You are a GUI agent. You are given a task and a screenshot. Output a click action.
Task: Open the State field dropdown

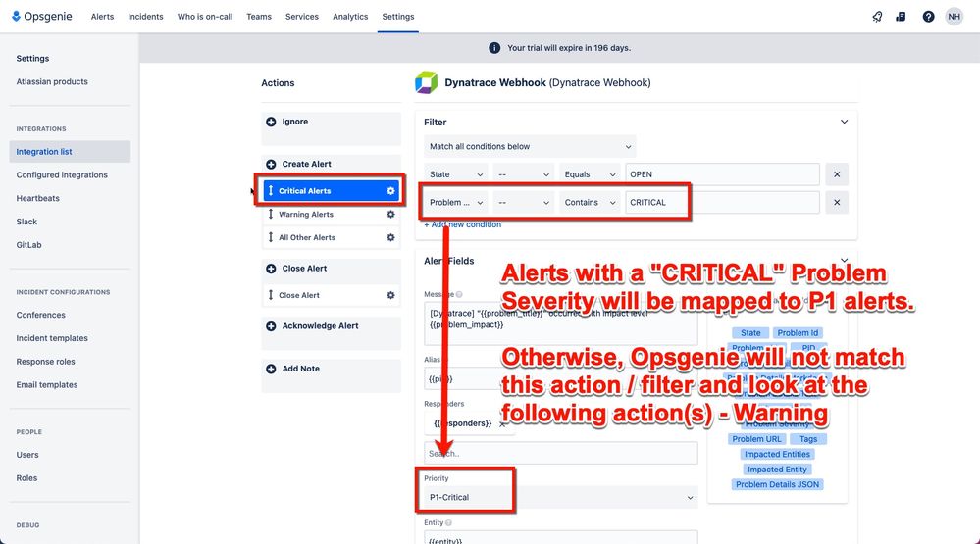(x=456, y=174)
